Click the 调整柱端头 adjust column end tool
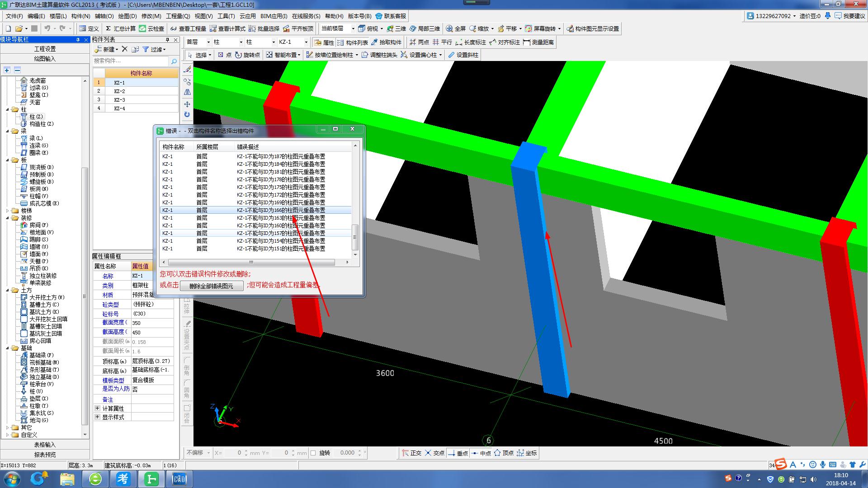Image resolution: width=868 pixels, height=488 pixels. [379, 55]
